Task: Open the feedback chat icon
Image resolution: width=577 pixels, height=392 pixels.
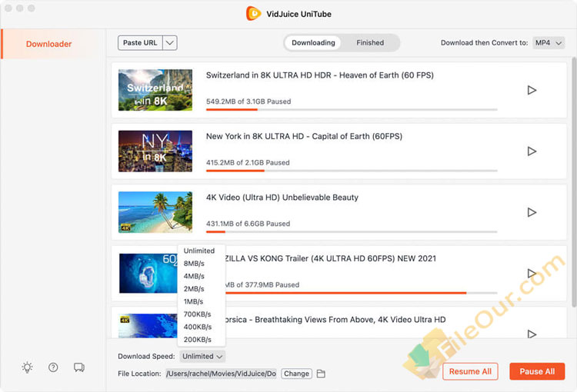Action: 78,367
